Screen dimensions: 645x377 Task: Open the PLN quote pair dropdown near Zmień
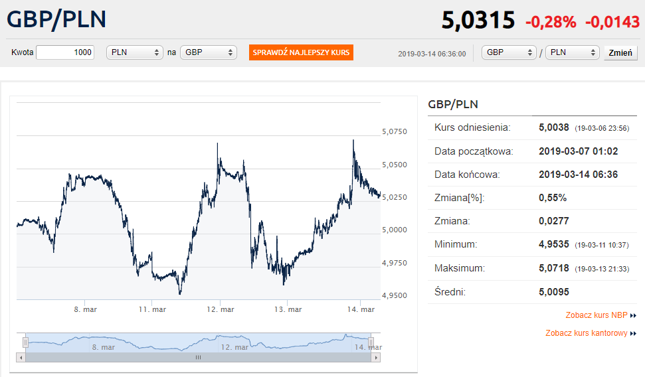point(572,52)
